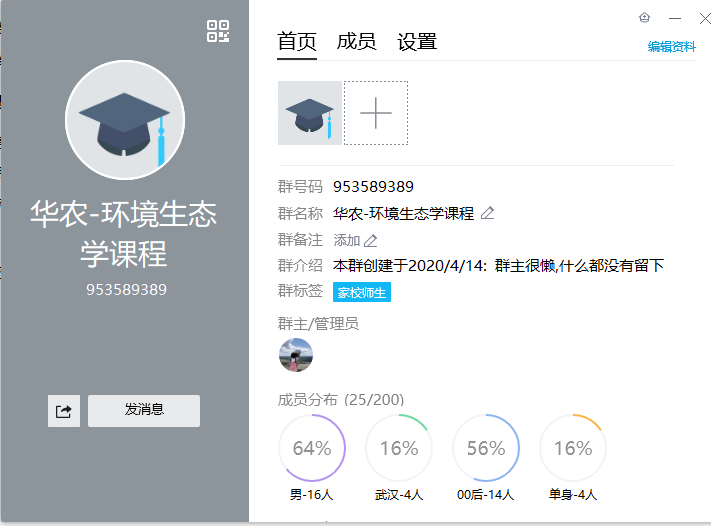
Task: Switch to the 首页 tab
Action: pyautogui.click(x=297, y=42)
